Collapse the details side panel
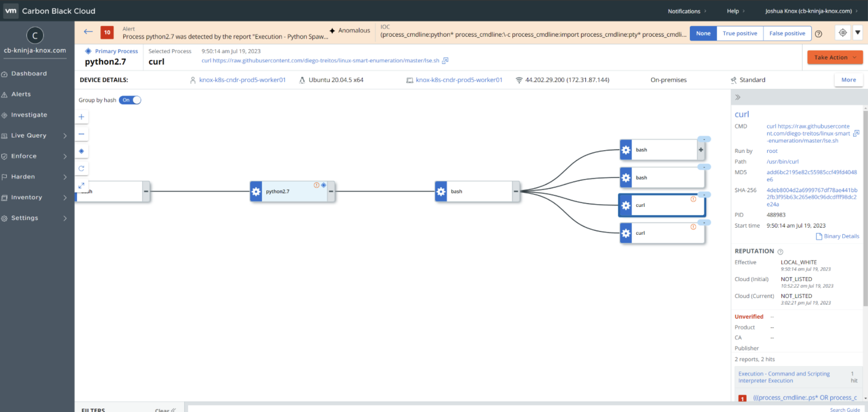This screenshot has height=412, width=868. (738, 97)
